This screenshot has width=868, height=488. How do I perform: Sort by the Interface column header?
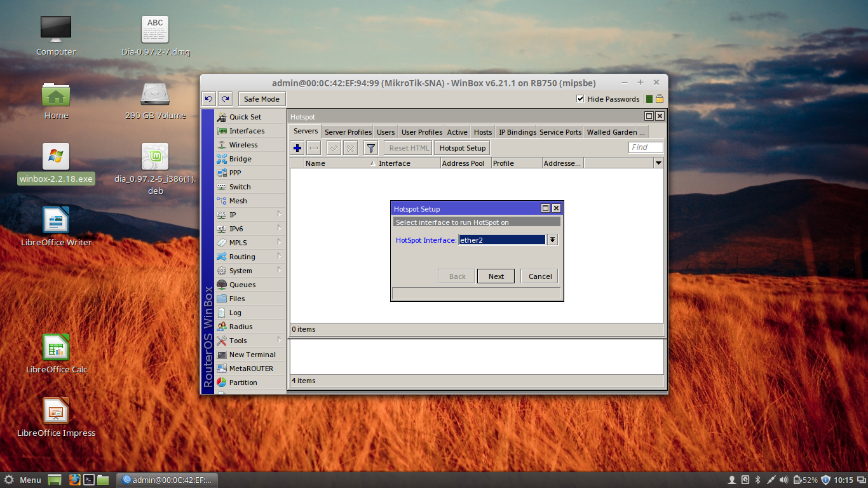[409, 163]
